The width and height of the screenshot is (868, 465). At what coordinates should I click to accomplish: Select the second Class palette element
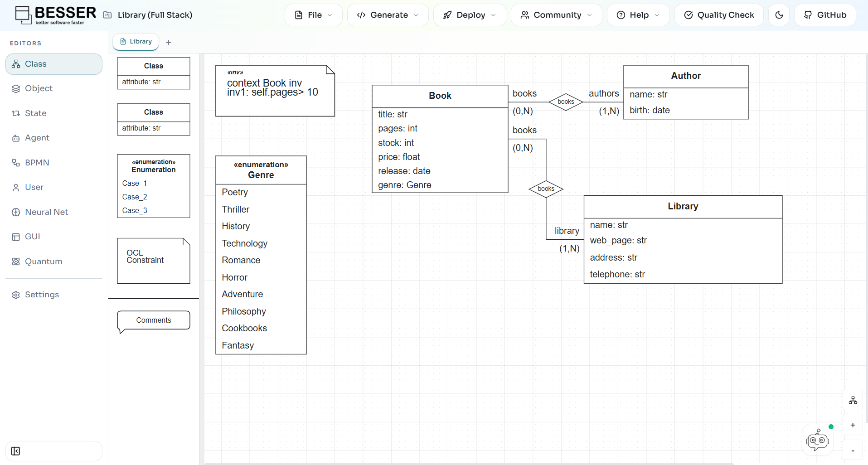point(154,119)
